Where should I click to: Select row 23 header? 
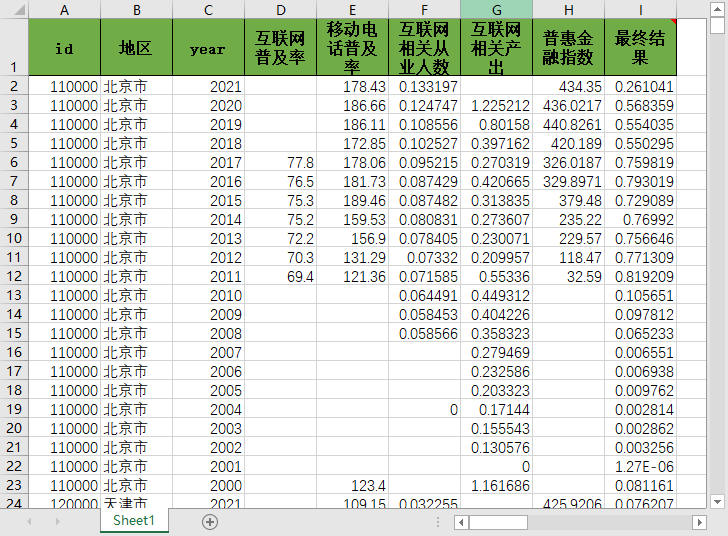14,485
